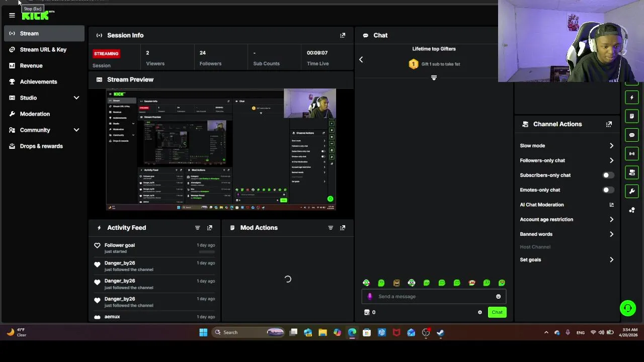644x362 pixels.
Task: Click the stream preview video
Action: pos(221,150)
